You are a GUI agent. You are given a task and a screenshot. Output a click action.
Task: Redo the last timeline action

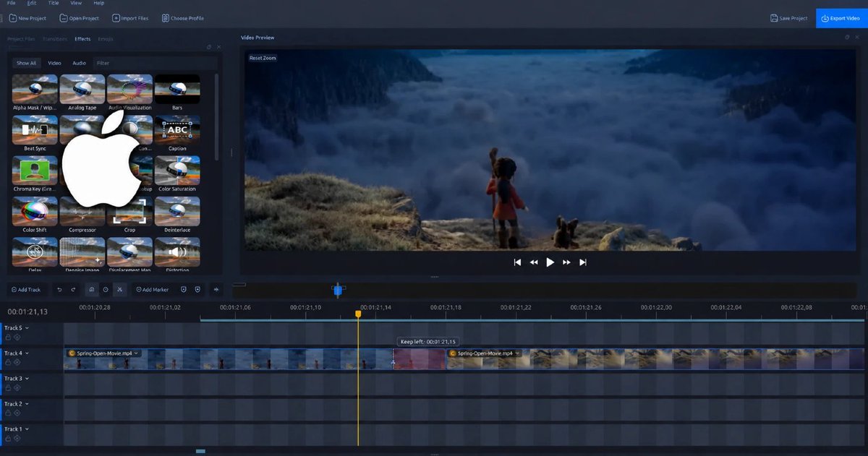point(73,290)
